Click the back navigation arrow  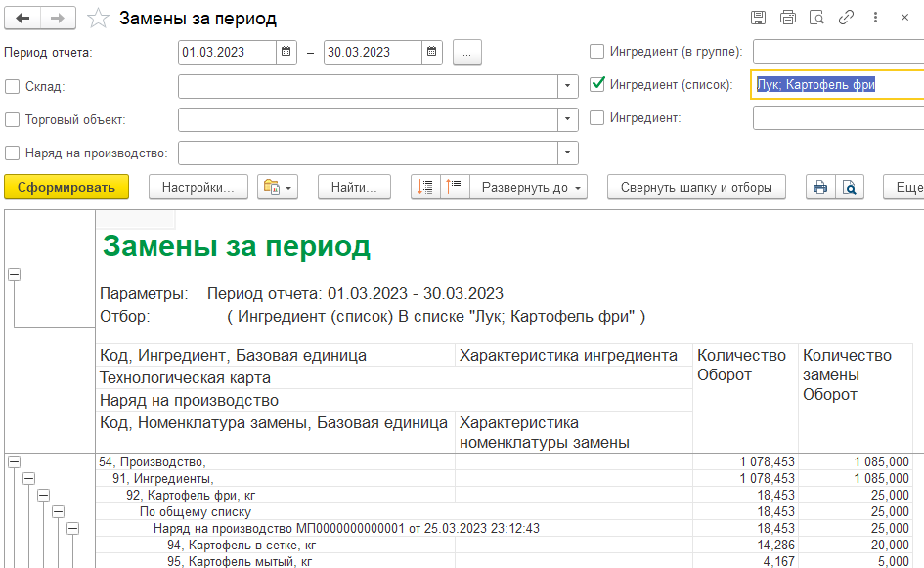coord(22,19)
